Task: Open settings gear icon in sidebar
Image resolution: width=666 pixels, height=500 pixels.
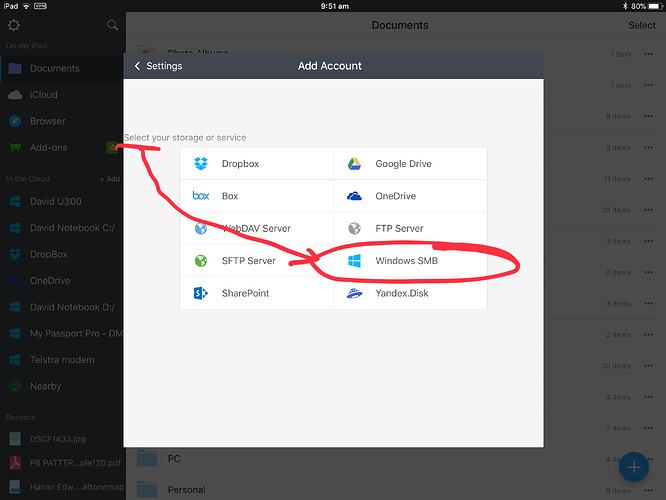Action: 14,25
